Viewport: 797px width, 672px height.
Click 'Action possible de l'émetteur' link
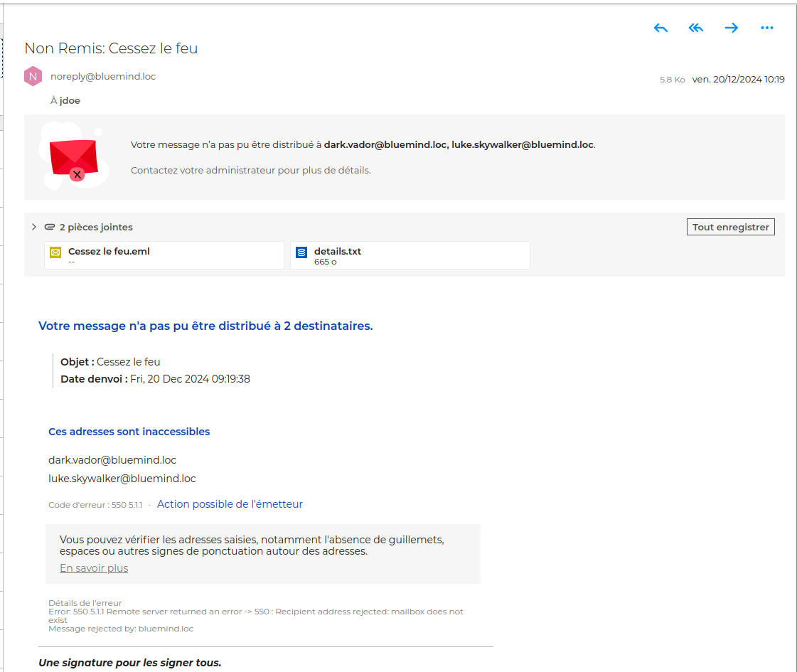pyautogui.click(x=230, y=504)
